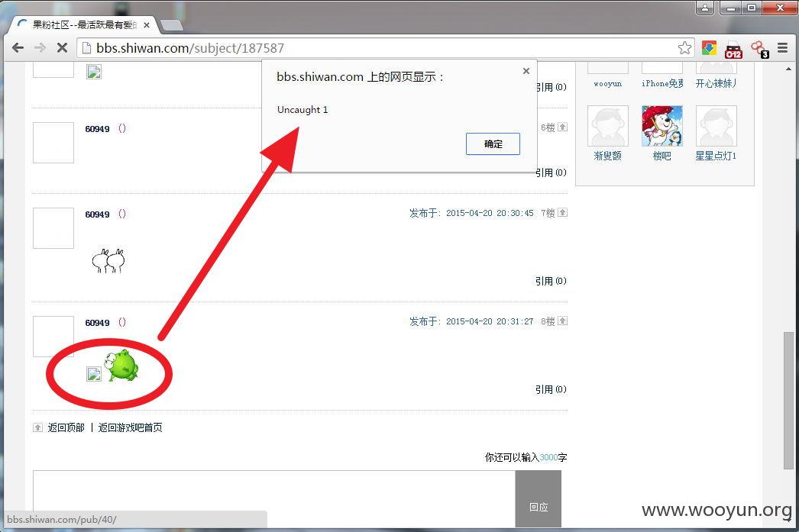799x532 pixels.
Task: Click the 返回顶部 link
Action: 66,427
